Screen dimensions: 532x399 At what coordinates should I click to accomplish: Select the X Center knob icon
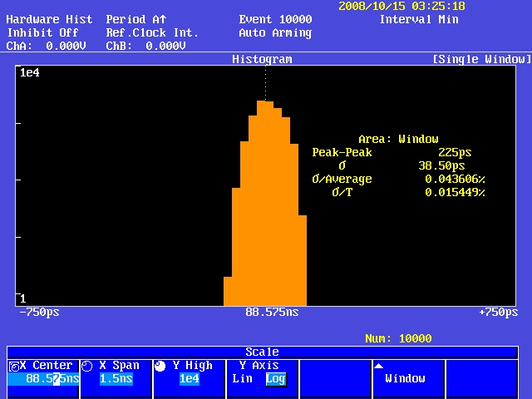[x=14, y=367]
